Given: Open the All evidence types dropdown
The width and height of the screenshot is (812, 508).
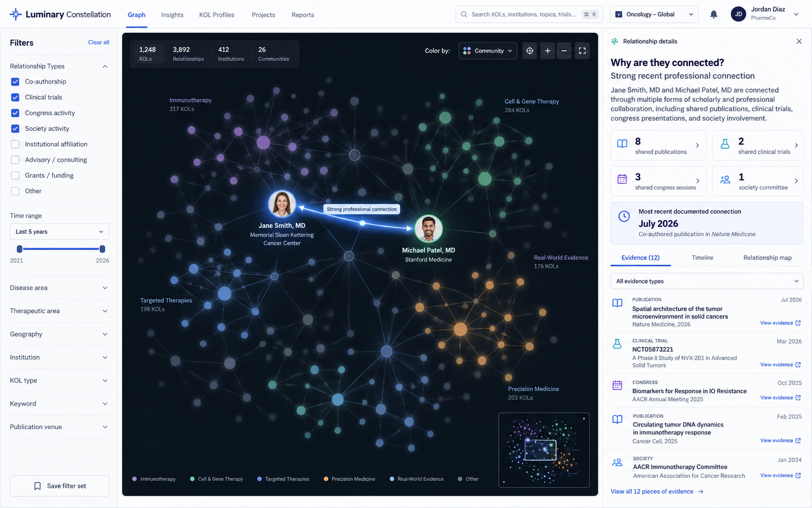Looking at the screenshot, I should pyautogui.click(x=707, y=281).
